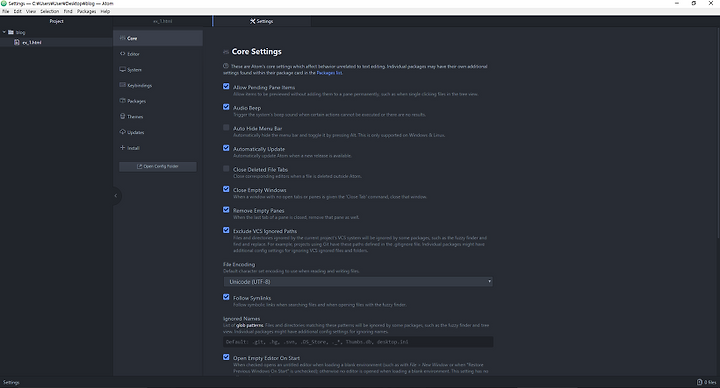Enable Close Deleted File Tabs checkbox
The image size is (720, 388).
click(226, 169)
